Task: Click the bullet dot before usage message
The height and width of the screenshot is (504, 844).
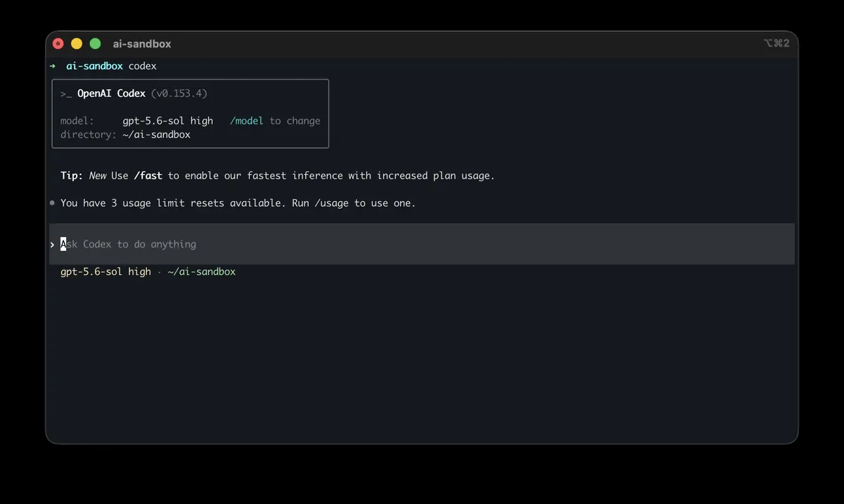Action: point(53,203)
